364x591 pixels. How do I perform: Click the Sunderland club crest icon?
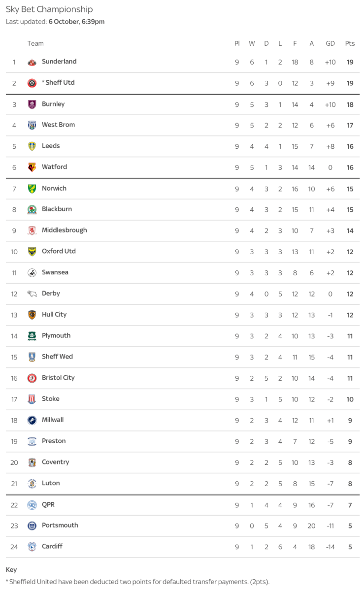click(x=32, y=62)
